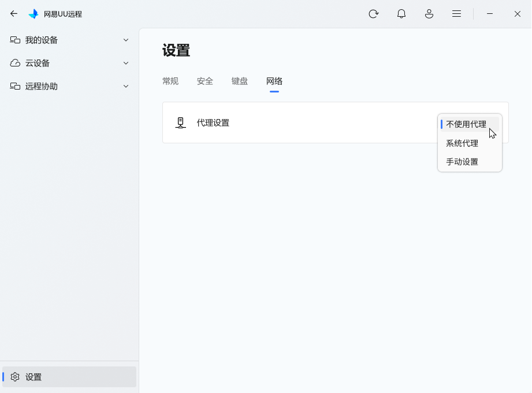
Task: Click the 云设备 cloud icon
Action: click(x=15, y=63)
